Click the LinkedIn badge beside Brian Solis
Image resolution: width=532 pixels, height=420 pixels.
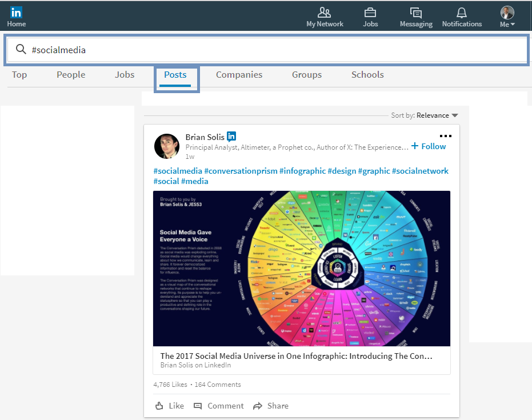tap(231, 137)
